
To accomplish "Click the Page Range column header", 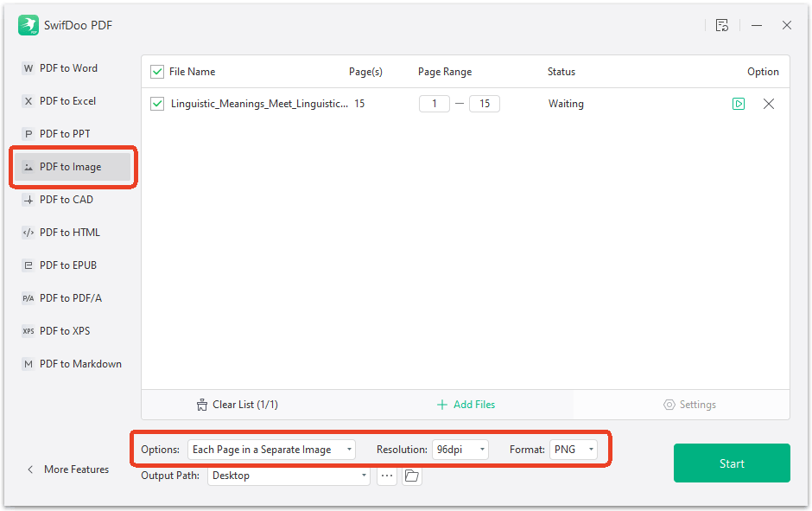I will (x=445, y=72).
